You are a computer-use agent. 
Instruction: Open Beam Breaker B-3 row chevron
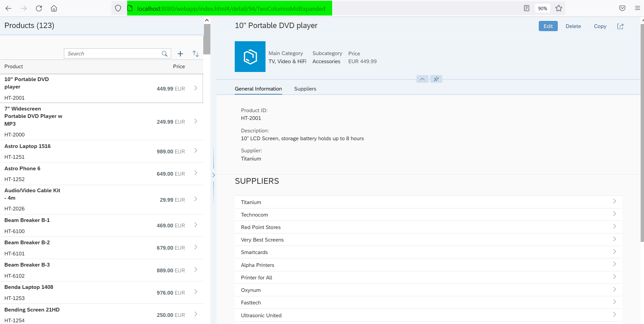pos(195,270)
